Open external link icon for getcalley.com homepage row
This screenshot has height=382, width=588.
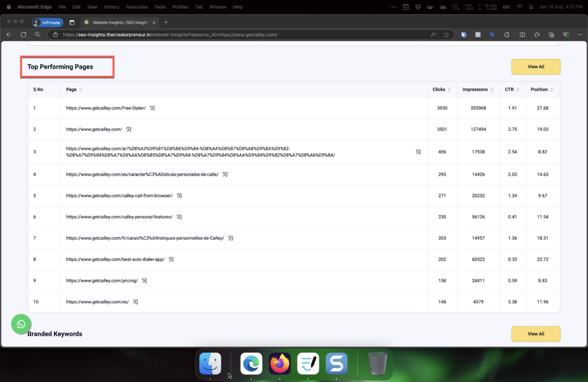click(x=129, y=129)
